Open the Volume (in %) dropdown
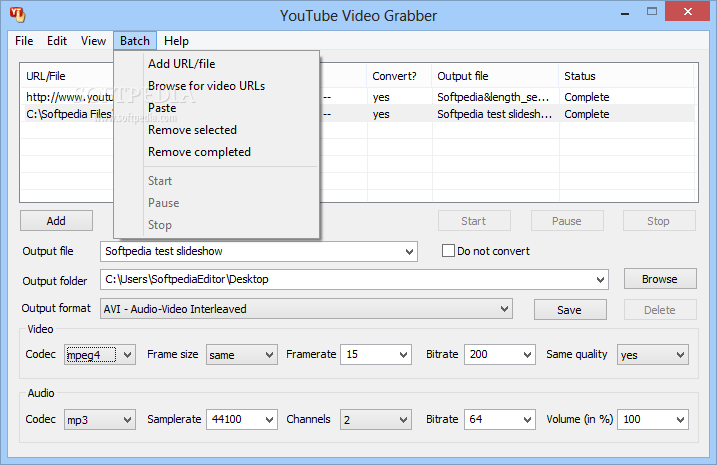This screenshot has width=717, height=465. [680, 420]
